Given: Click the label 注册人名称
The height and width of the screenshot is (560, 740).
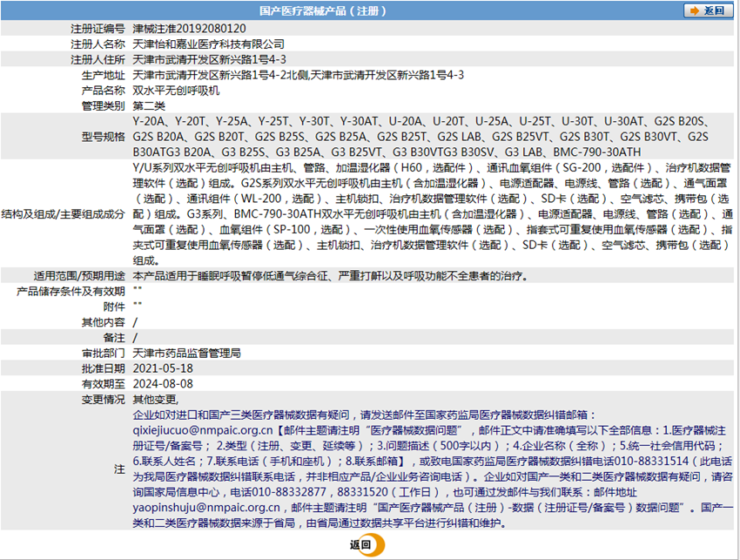Looking at the screenshot, I should coord(98,44).
